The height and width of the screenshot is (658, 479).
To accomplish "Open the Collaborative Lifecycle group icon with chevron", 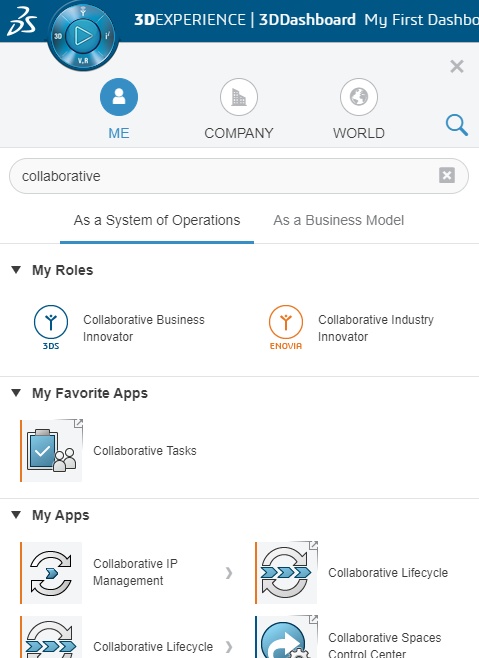I will coord(51,637).
